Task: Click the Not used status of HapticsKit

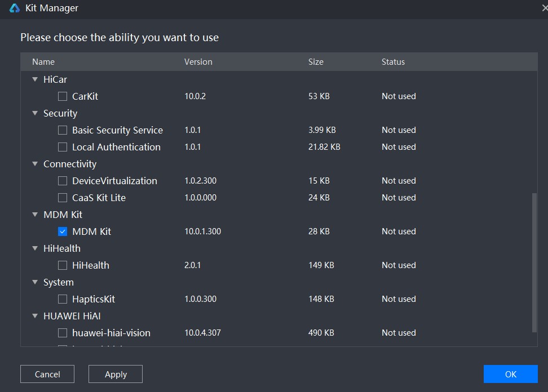Action: click(399, 299)
